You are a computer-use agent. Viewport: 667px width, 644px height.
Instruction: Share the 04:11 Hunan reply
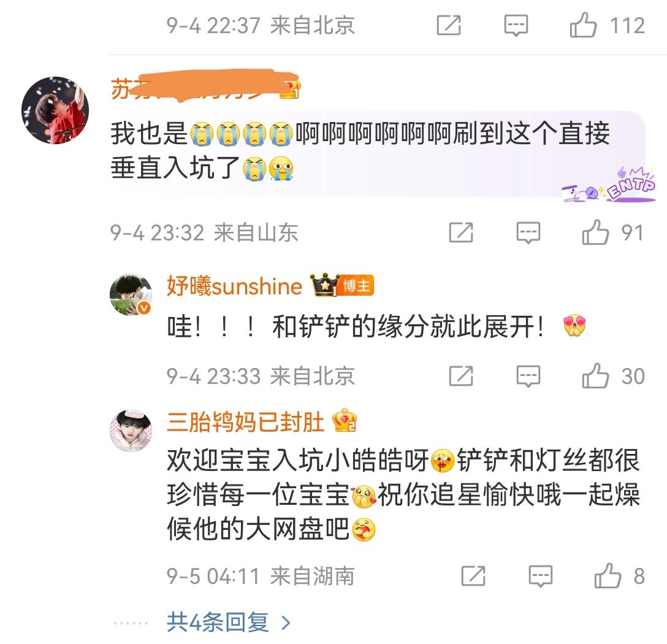[473, 576]
